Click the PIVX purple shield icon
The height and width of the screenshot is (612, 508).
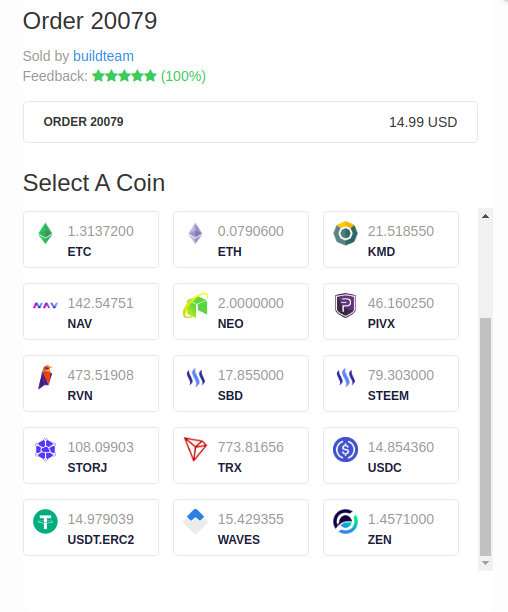(x=345, y=305)
